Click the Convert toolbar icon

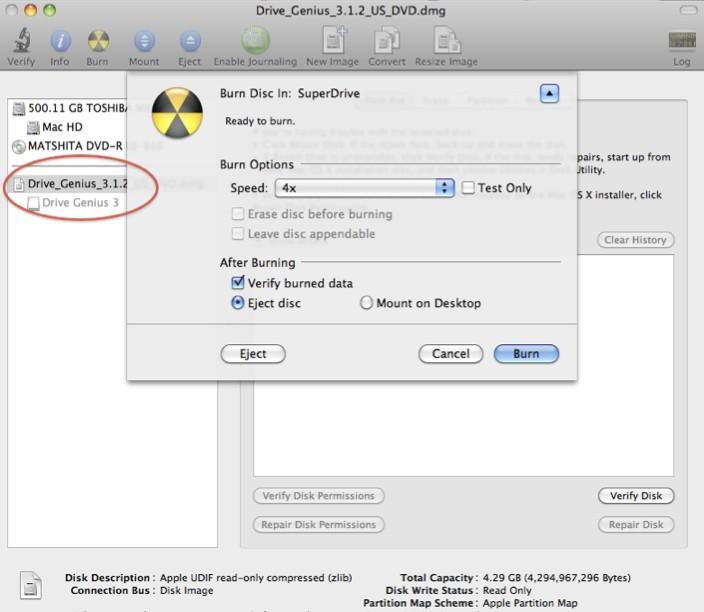(x=387, y=40)
